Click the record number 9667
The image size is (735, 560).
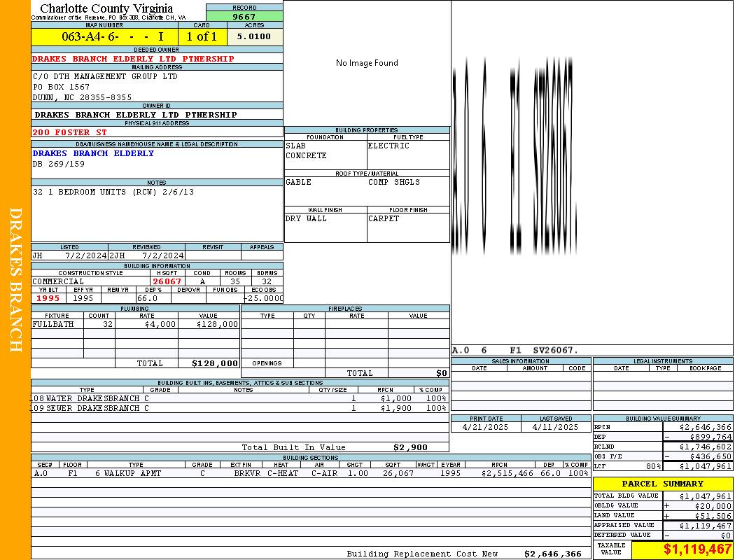244,16
